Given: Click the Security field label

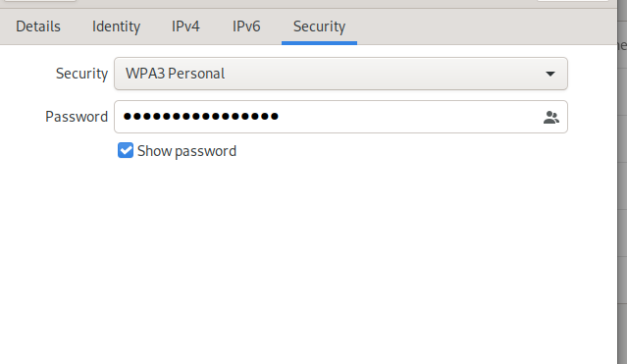Looking at the screenshot, I should [x=81, y=74].
